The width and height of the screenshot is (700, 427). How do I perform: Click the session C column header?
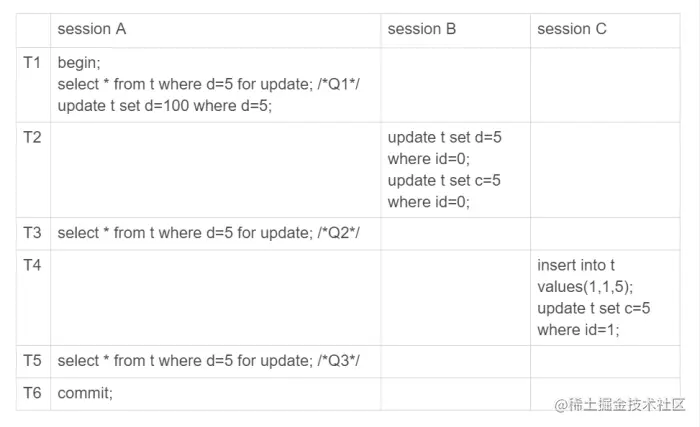pos(571,29)
